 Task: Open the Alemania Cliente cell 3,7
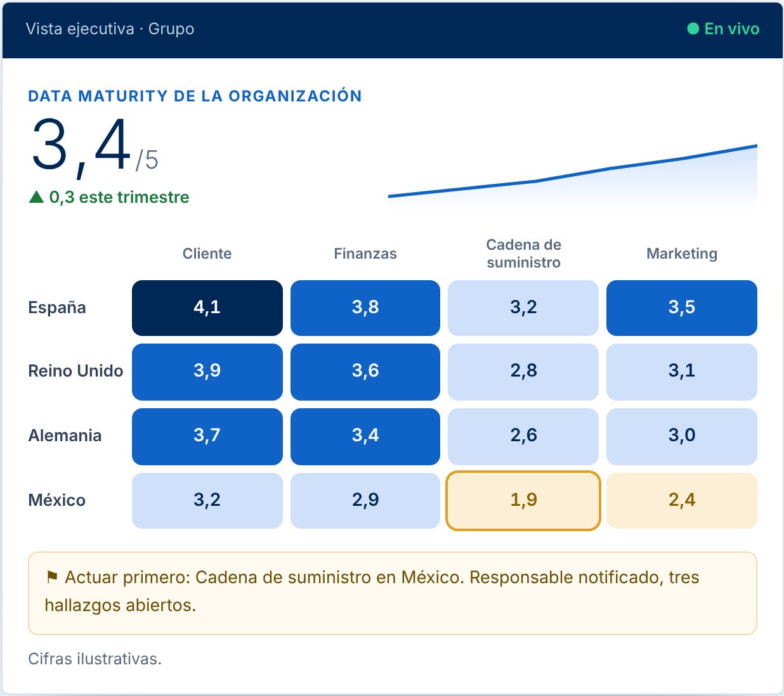click(207, 437)
